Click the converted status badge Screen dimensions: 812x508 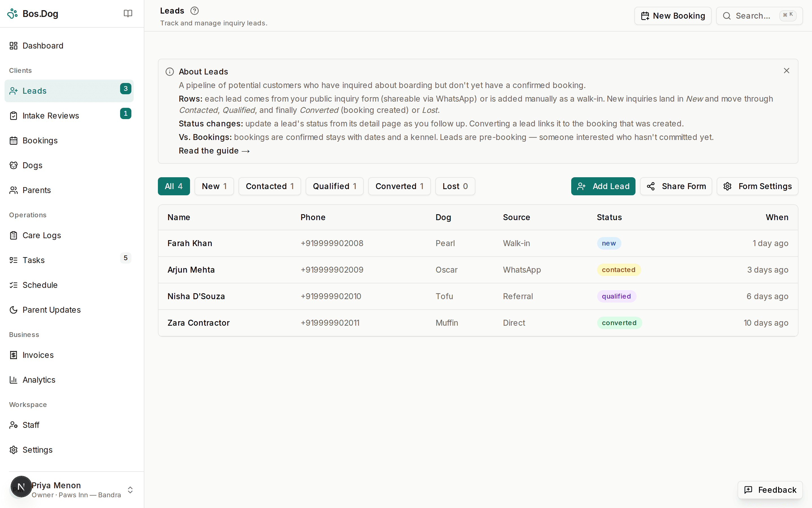pyautogui.click(x=619, y=323)
